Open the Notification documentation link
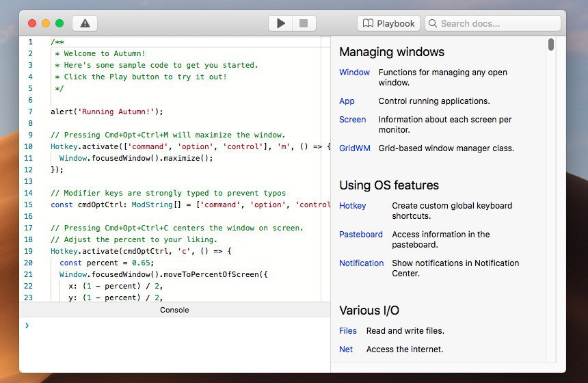The height and width of the screenshot is (383, 588). pos(361,263)
